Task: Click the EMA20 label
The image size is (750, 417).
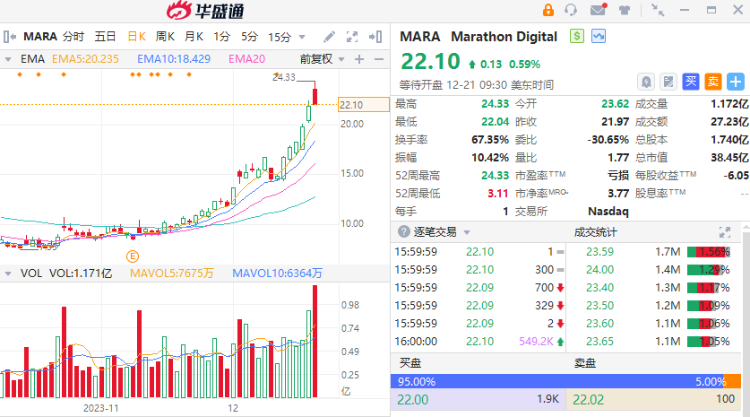Action: 246,59
